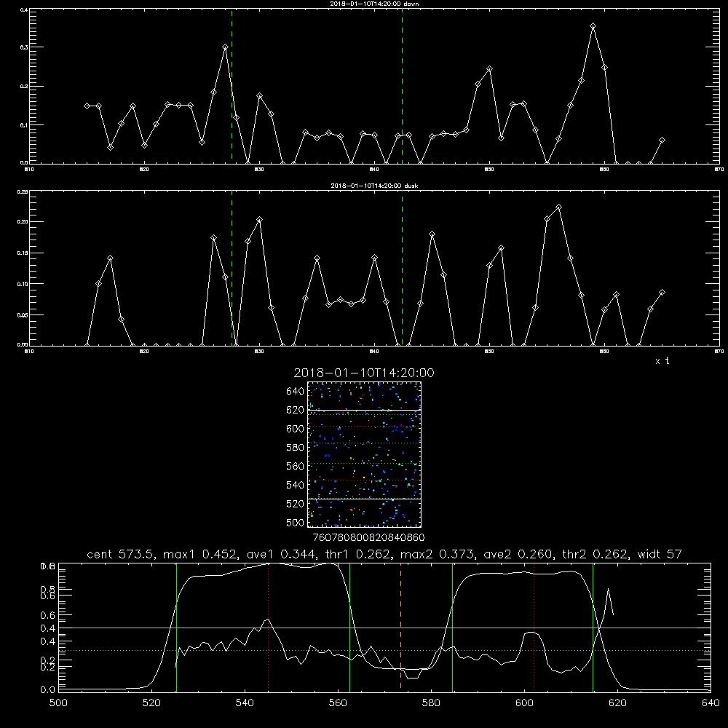Screen dimensions: 728x728
Task: Click the '0.3' label on the dawn plot y-axis
Action: point(24,47)
